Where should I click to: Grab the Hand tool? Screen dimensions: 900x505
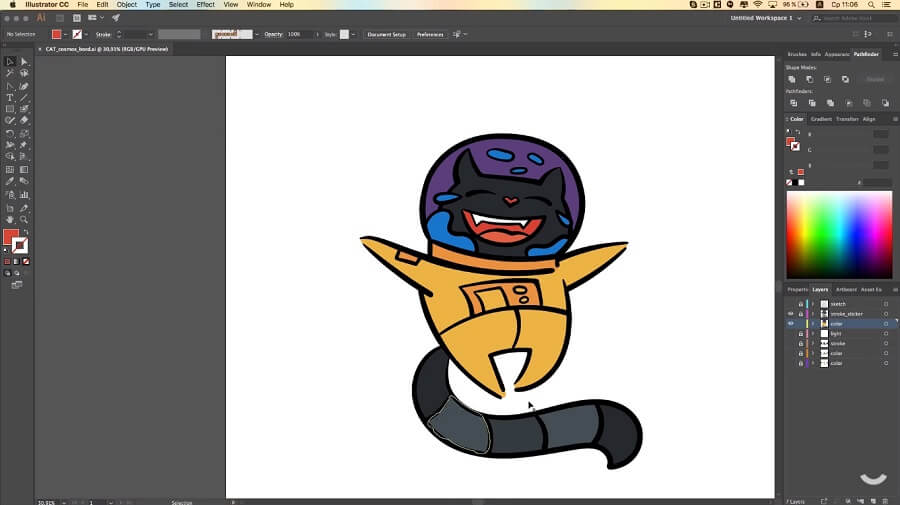tap(10, 218)
